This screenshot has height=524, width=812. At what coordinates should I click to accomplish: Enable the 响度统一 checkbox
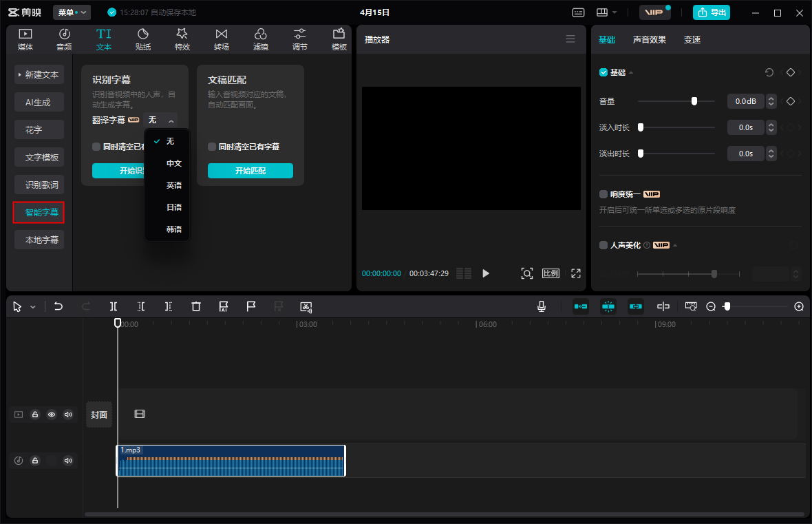click(603, 194)
